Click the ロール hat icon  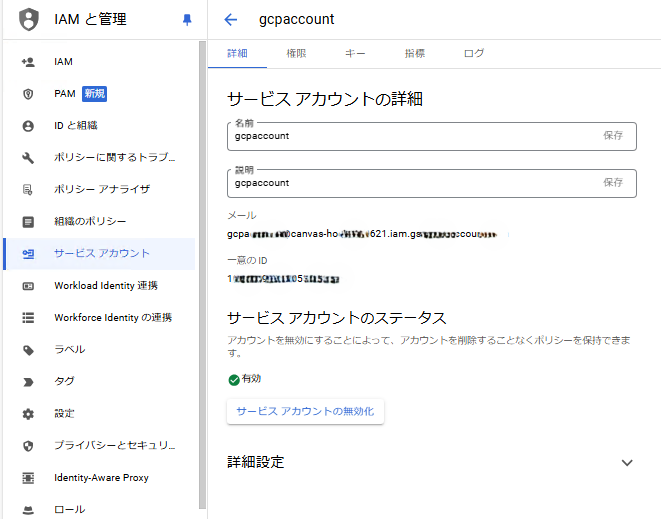[x=28, y=510]
